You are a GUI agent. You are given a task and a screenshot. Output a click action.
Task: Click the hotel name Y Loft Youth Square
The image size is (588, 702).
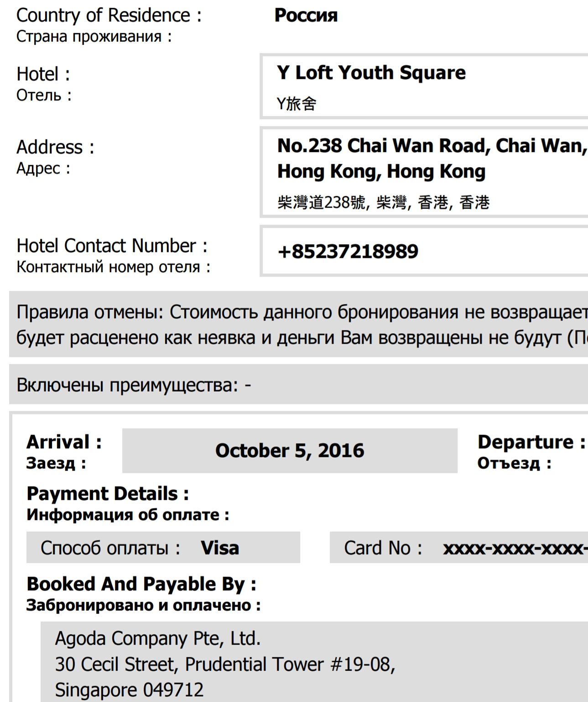[371, 73]
